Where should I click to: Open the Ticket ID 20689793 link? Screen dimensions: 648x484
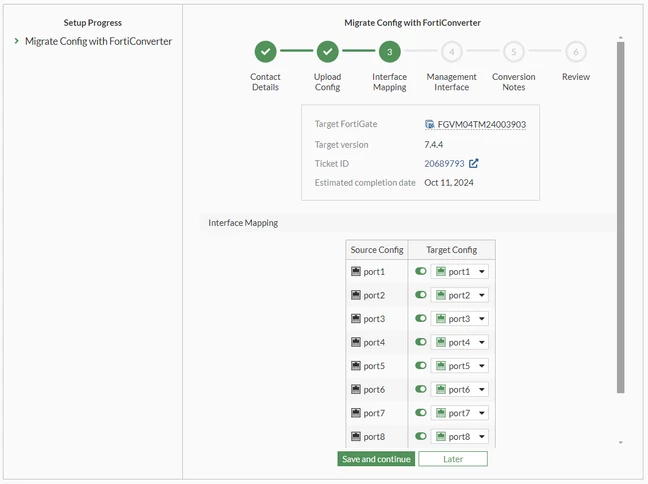[444, 163]
